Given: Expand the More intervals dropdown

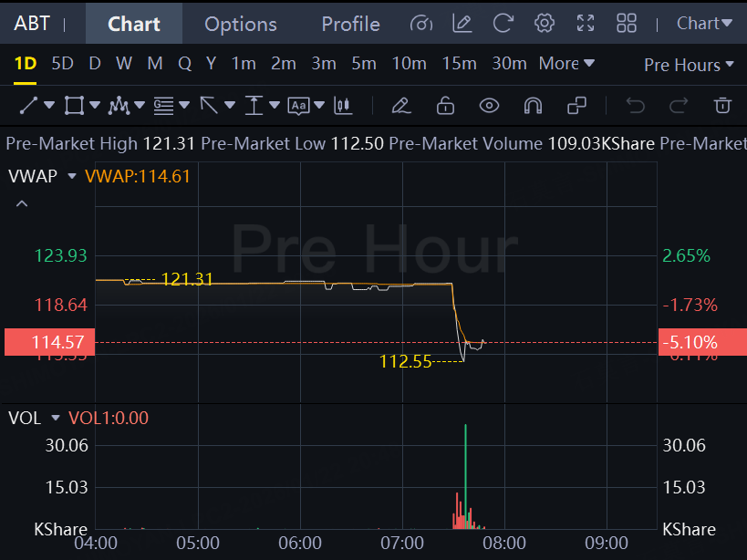Looking at the screenshot, I should click(566, 63).
